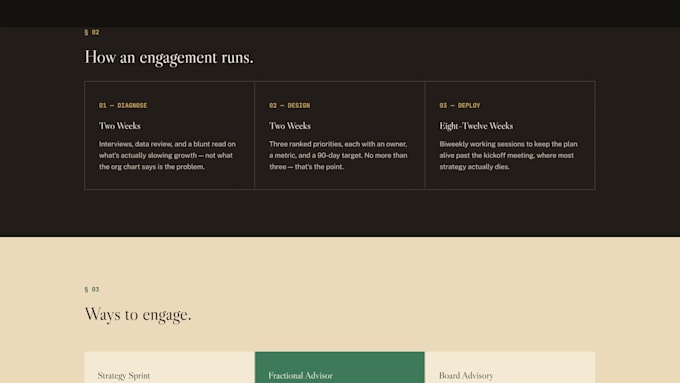Click the Diagnose description starting 'Interviews, data review'
Image resolution: width=680 pixels, height=383 pixels.
tap(167, 155)
